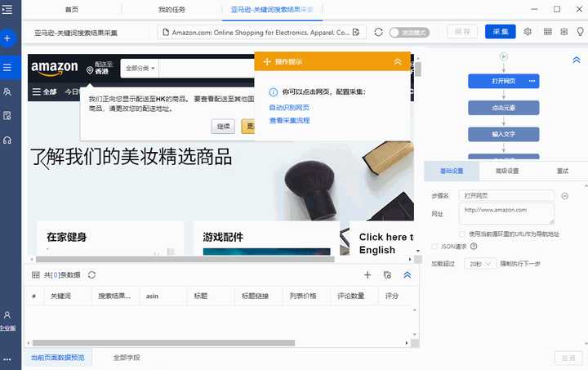
Task: Click the 列表价格 column header
Action: coord(303,296)
